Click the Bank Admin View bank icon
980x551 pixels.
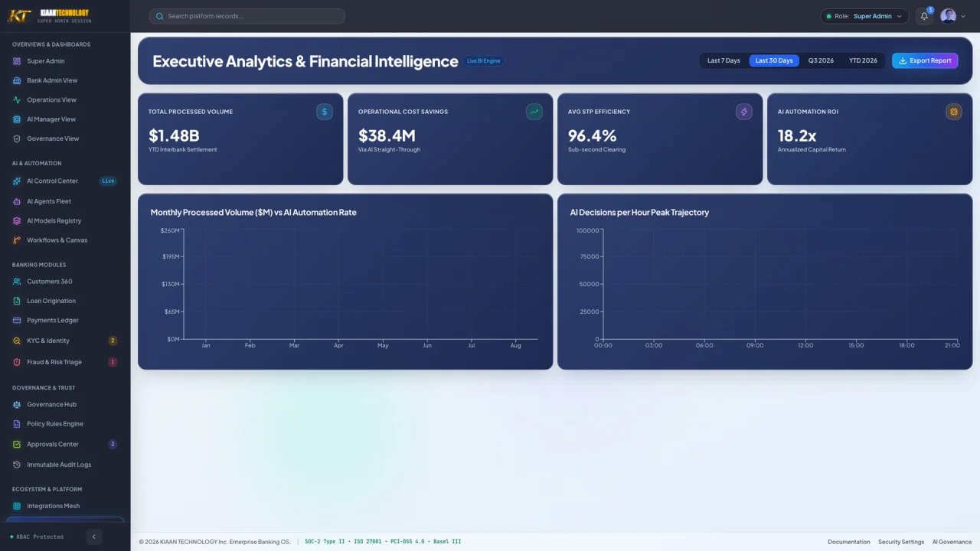[x=17, y=80]
